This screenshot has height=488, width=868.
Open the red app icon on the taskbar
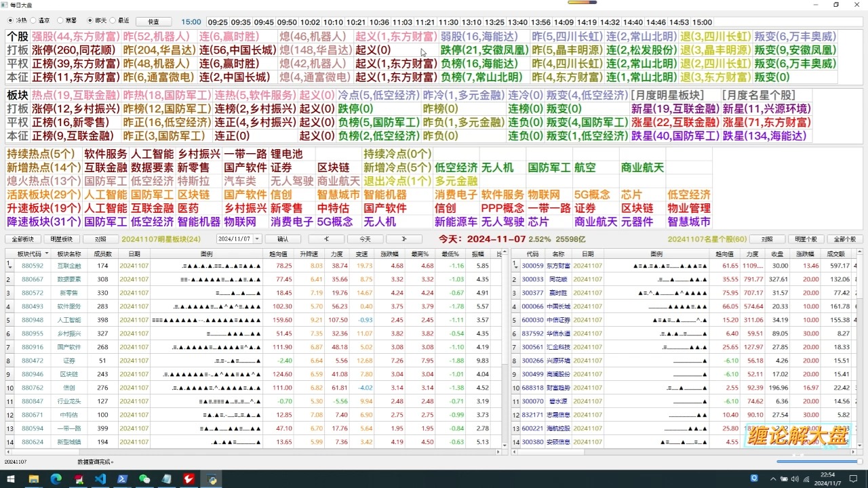189,479
